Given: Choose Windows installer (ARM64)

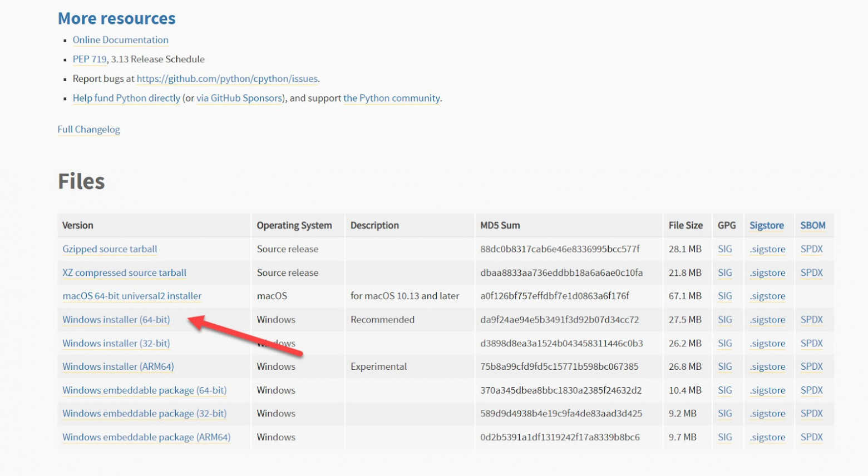Looking at the screenshot, I should [x=118, y=367].
